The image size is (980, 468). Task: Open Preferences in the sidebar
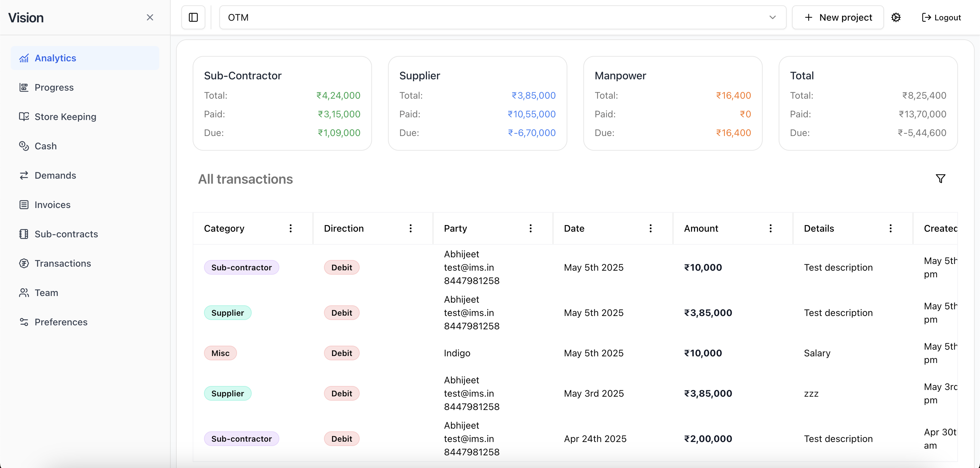point(61,322)
